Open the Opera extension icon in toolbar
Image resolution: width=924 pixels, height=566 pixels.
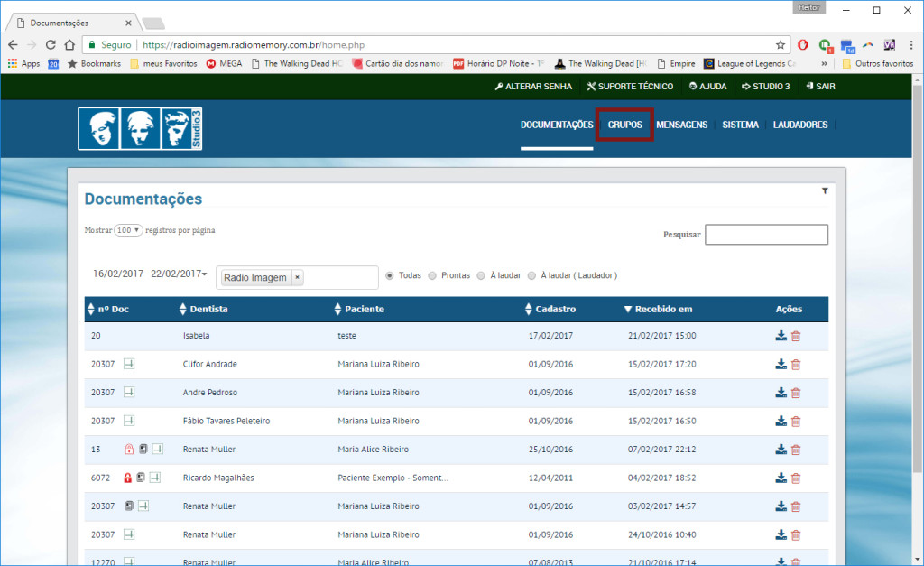point(802,45)
